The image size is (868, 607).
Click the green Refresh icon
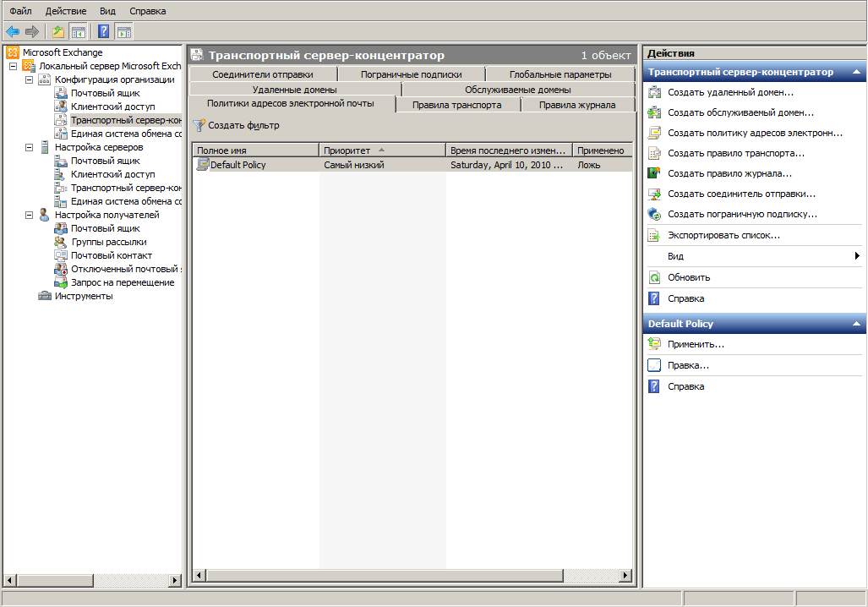[x=654, y=277]
